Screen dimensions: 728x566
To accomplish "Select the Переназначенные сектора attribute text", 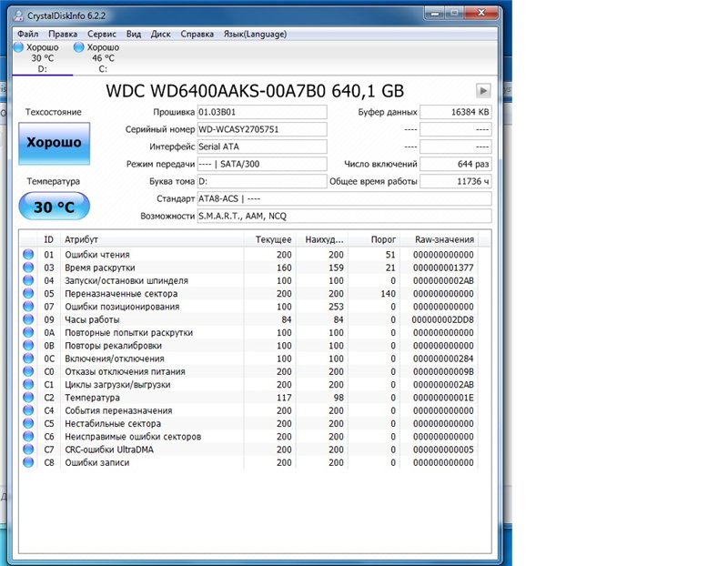I will [121, 293].
